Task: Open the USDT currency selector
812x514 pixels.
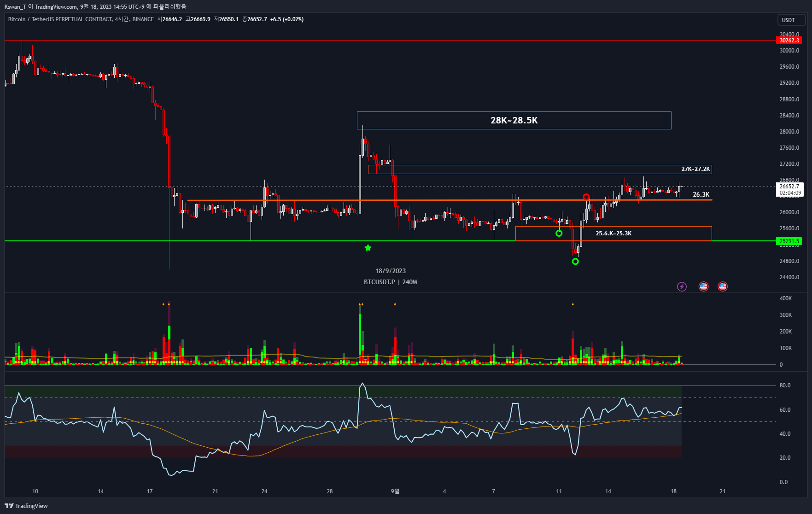Action: [x=791, y=20]
